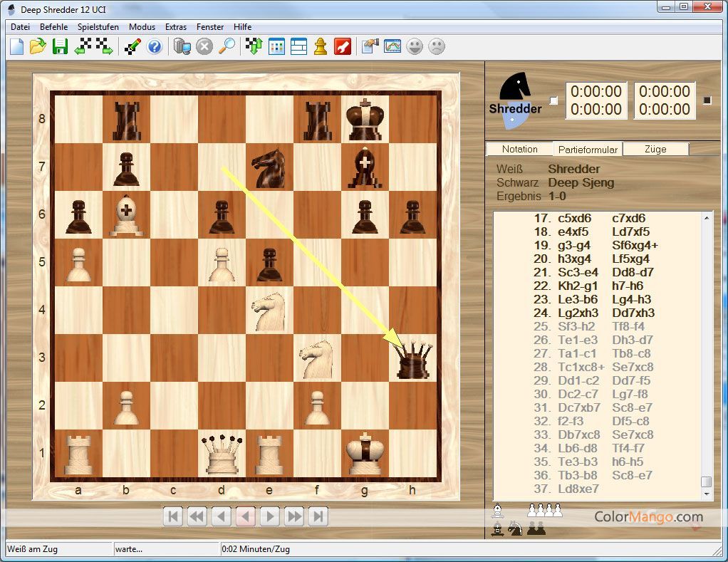Step forward one move with the play arrow

tap(269, 516)
